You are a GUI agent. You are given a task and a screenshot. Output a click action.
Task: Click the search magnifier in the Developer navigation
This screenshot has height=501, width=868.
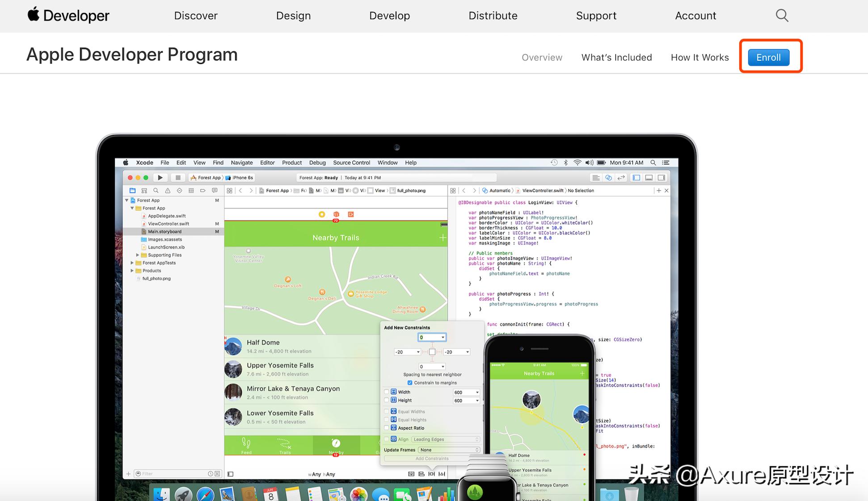click(x=782, y=16)
